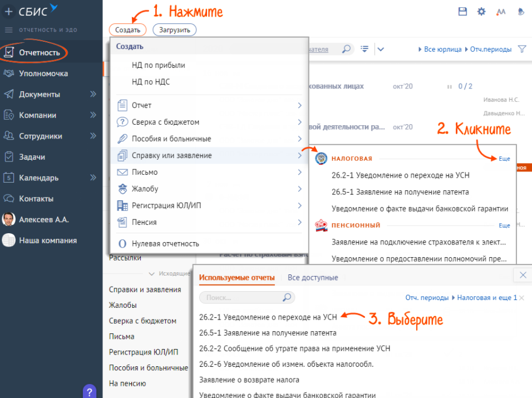The height and width of the screenshot is (398, 532).
Task: Switch to the Используемые отчеты tab
Action: click(x=237, y=278)
